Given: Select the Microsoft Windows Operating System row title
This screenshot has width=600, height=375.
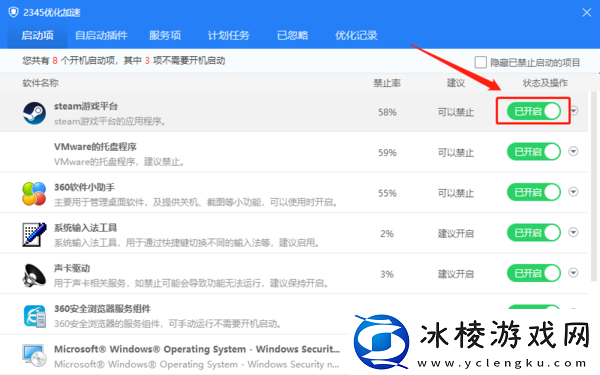Looking at the screenshot, I should tap(197, 349).
